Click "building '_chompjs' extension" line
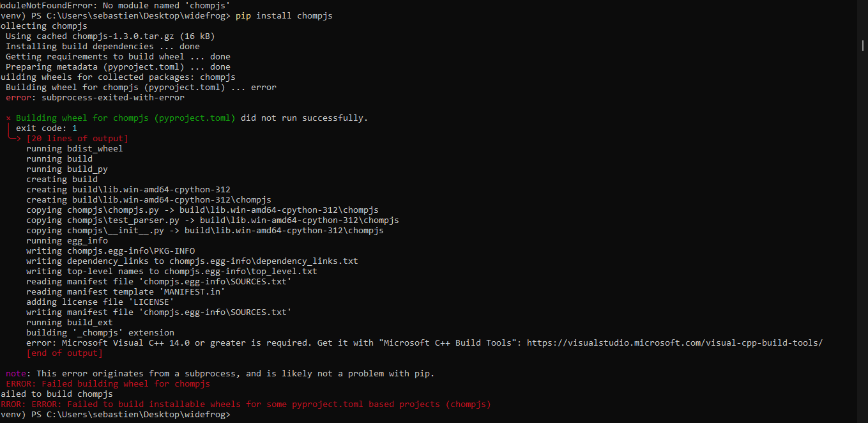Viewport: 868px width, 423px height. (x=100, y=333)
